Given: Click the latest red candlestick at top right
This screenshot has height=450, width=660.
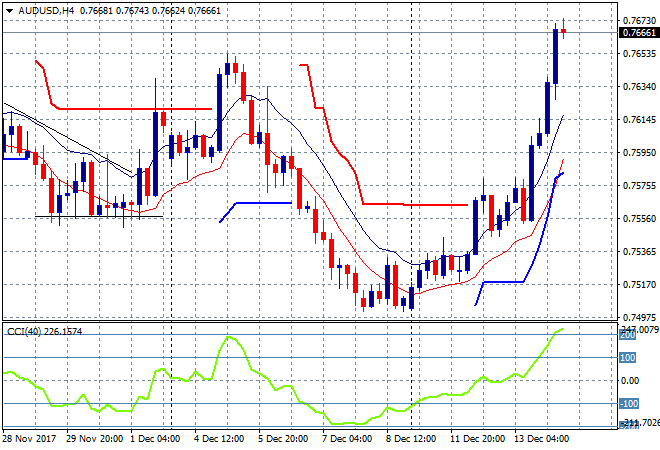Looking at the screenshot, I should (563, 30).
